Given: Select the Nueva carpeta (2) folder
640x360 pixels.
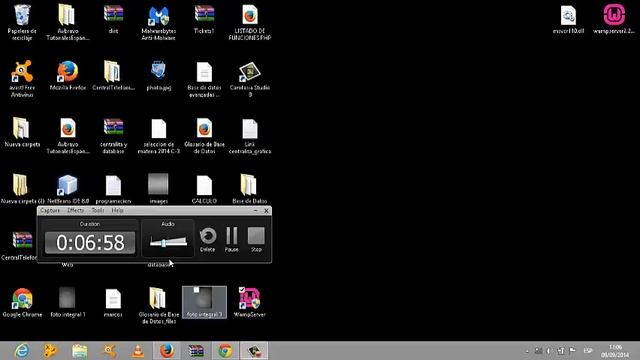Looking at the screenshot, I should click(22, 189).
